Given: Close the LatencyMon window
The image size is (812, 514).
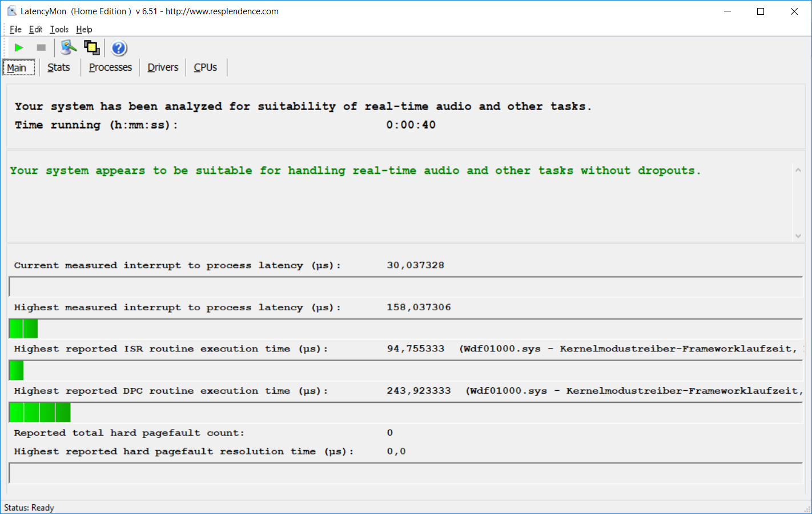Looking at the screenshot, I should (x=794, y=11).
